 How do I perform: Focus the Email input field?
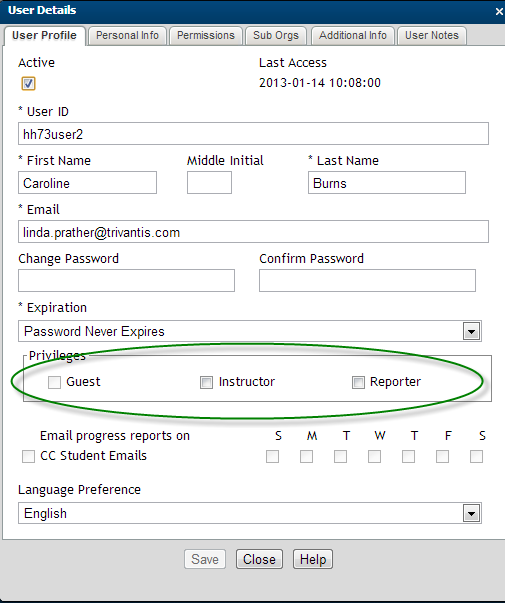point(253,232)
